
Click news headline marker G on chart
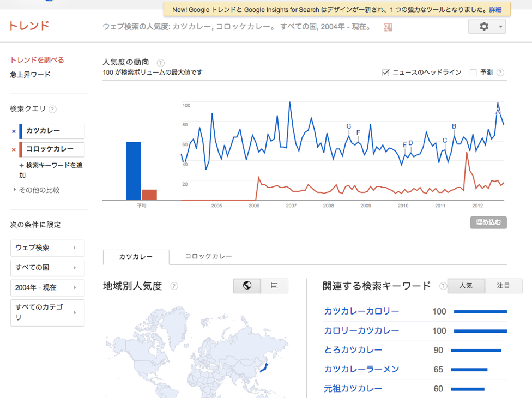(x=349, y=126)
